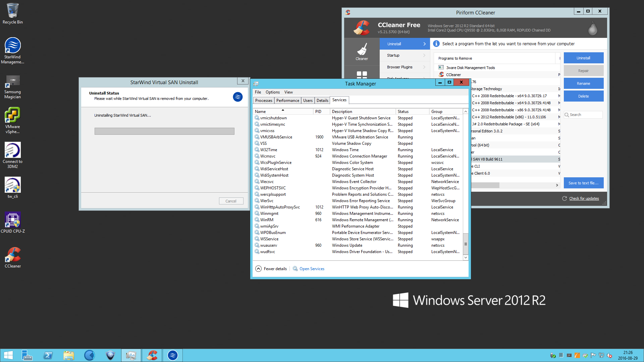
Task: Click the blue Uninstall button in CCleaner
Action: pos(583,58)
